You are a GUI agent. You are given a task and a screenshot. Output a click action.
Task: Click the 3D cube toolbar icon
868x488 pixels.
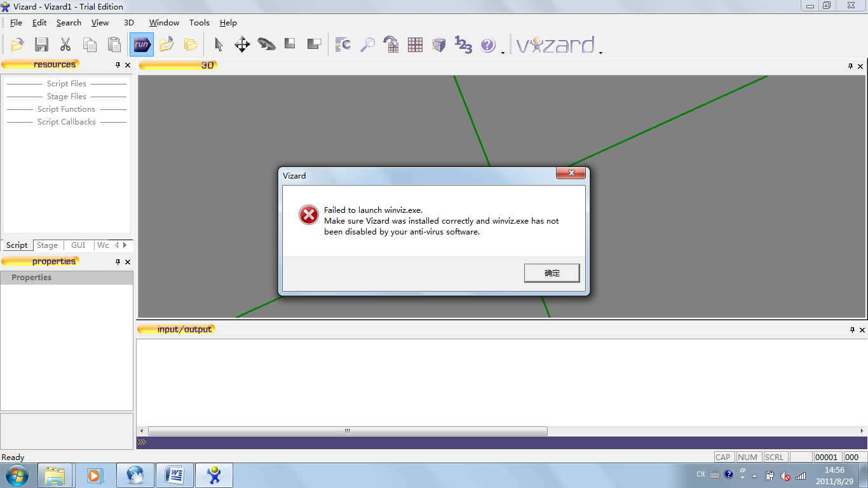tap(439, 44)
